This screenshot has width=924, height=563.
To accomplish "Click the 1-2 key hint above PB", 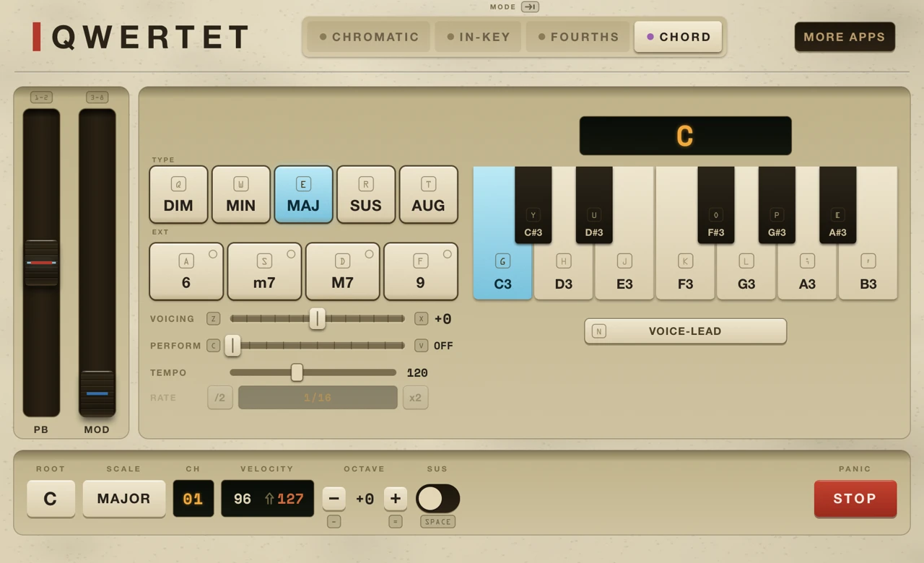I will [41, 97].
